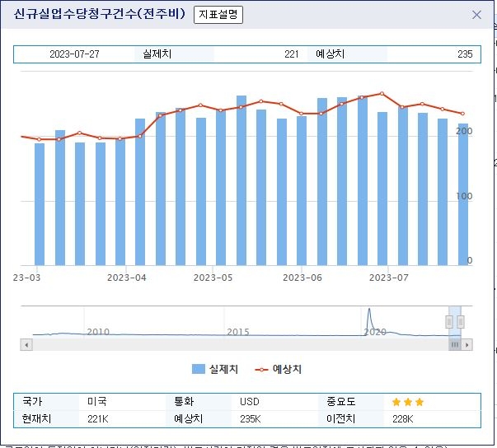497x448 pixels.
Task: Click the USD currency value
Action: click(250, 401)
